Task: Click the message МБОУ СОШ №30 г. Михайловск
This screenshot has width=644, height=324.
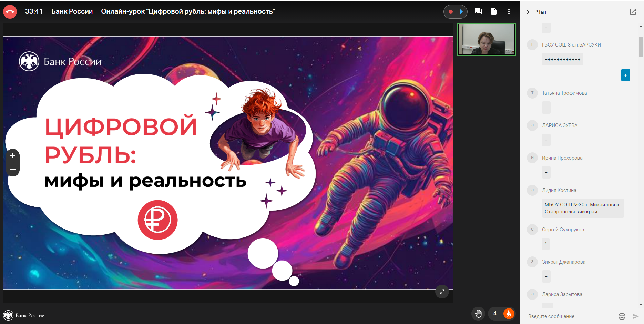Action: pos(583,208)
